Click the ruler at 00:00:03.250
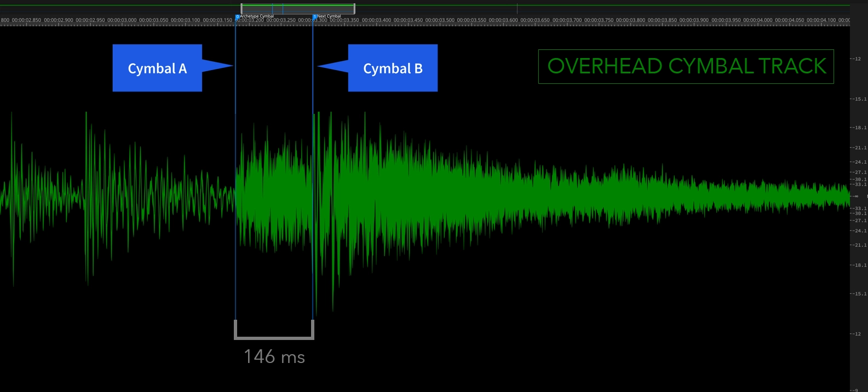868x392 pixels. pos(281,20)
